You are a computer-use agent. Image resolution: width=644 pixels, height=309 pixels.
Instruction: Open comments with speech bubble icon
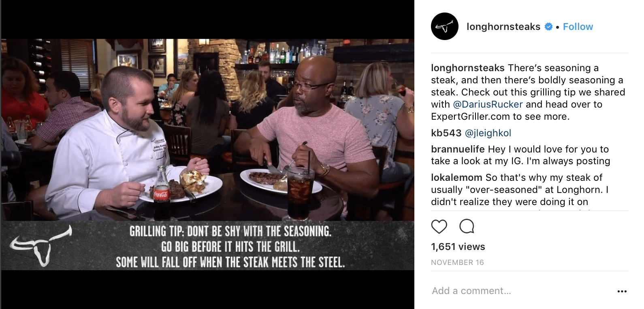pyautogui.click(x=467, y=226)
